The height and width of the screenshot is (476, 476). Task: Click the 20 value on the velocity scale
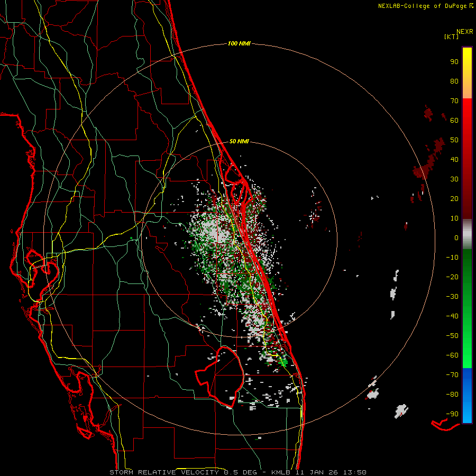(x=454, y=198)
